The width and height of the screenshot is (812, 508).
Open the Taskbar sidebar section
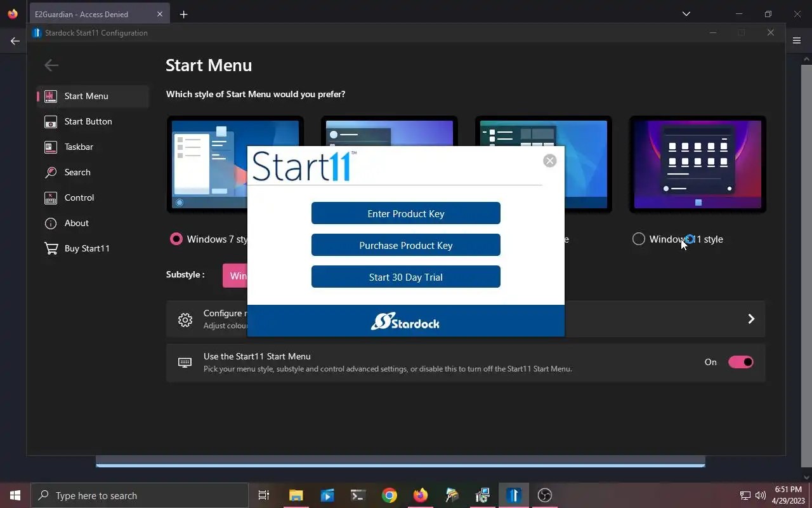click(93, 147)
